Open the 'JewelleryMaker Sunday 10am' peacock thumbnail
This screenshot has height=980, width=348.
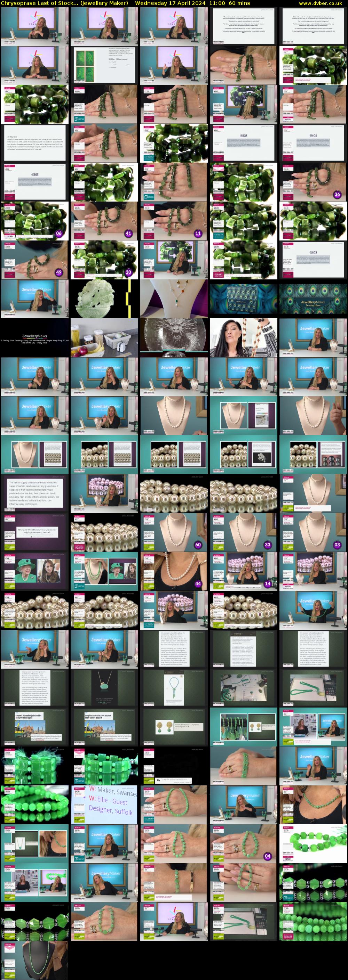(x=313, y=299)
